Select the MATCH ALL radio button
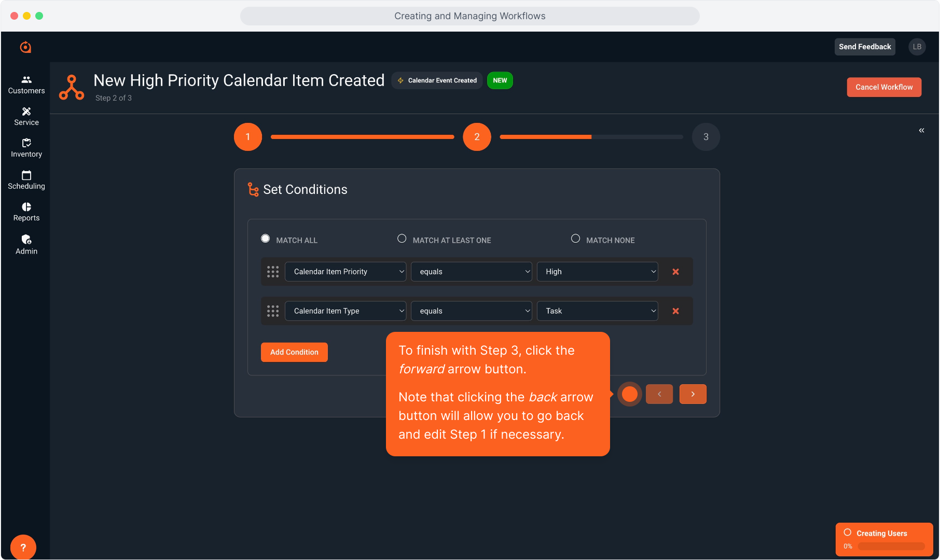940x560 pixels. [266, 239]
